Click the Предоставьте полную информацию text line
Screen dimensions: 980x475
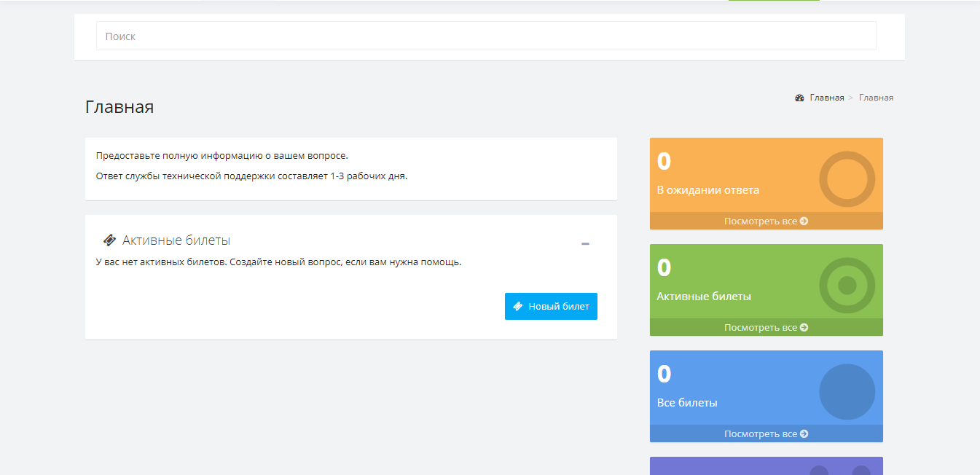(222, 156)
